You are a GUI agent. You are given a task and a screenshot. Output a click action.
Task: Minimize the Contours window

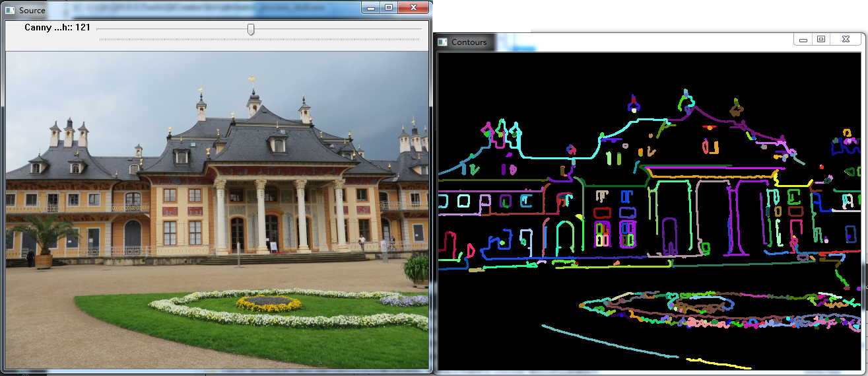coord(803,40)
